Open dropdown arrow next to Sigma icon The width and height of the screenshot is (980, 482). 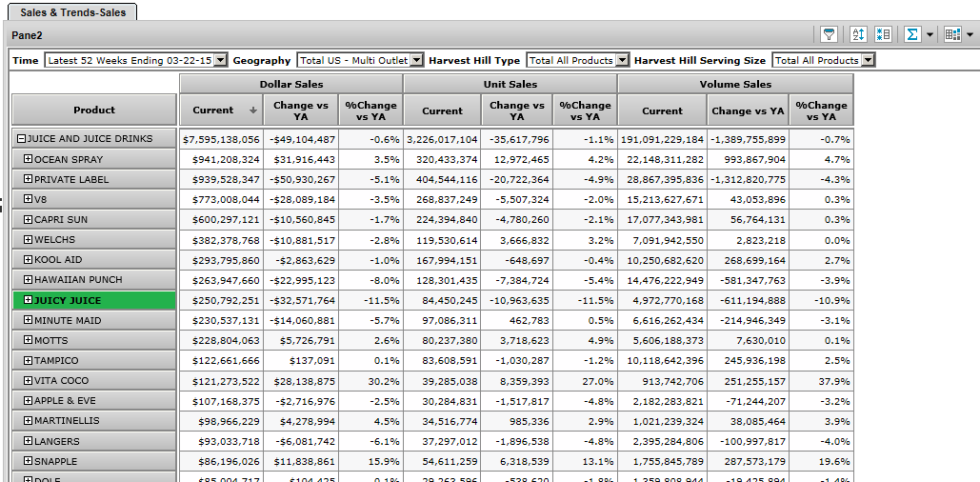[x=930, y=35]
